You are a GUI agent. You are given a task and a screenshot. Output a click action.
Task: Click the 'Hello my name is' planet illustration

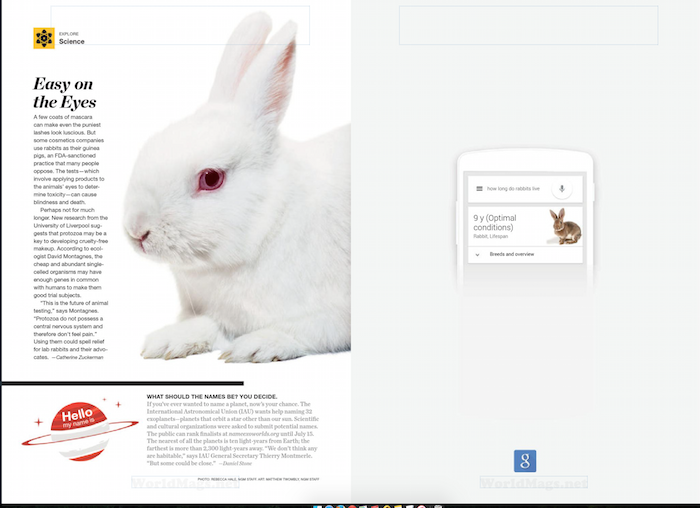tap(80, 431)
